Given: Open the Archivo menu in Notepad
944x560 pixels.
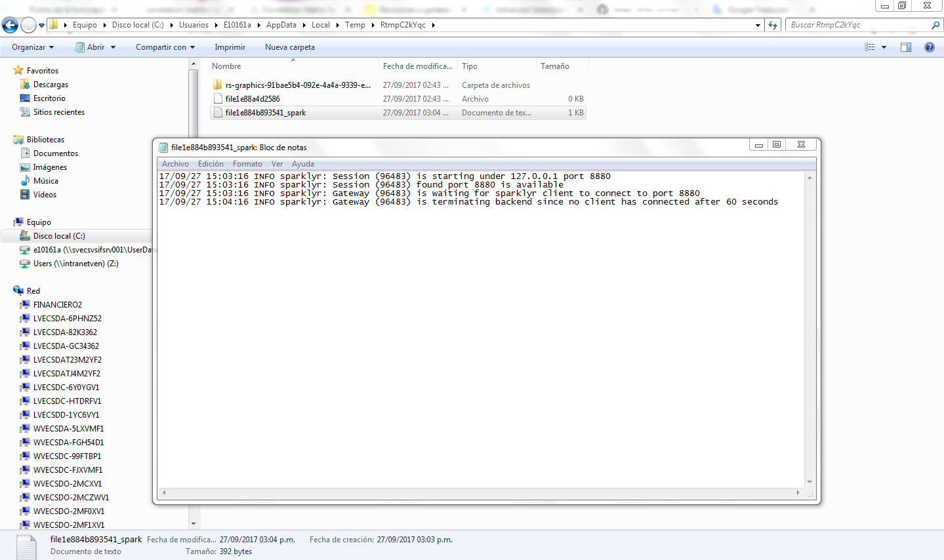Looking at the screenshot, I should pyautogui.click(x=175, y=163).
